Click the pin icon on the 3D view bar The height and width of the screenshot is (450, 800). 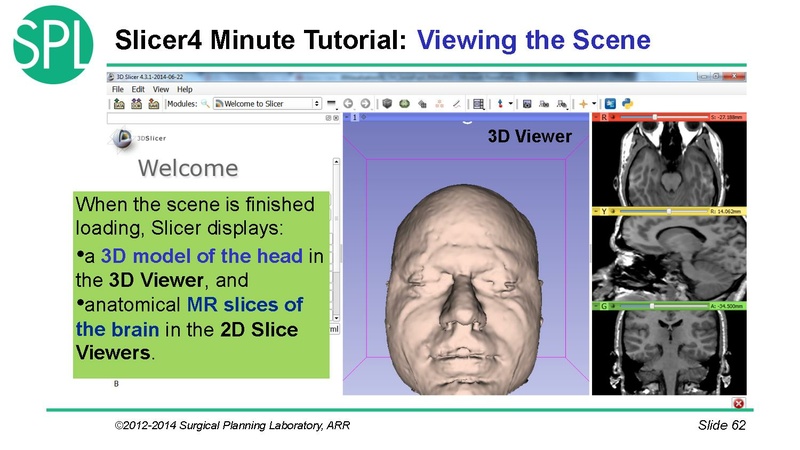[x=346, y=117]
